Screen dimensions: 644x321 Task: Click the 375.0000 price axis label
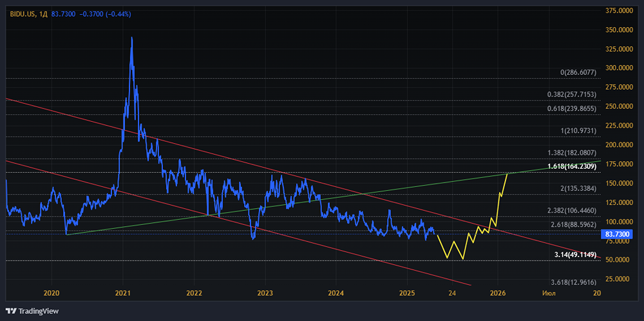pyautogui.click(x=618, y=10)
